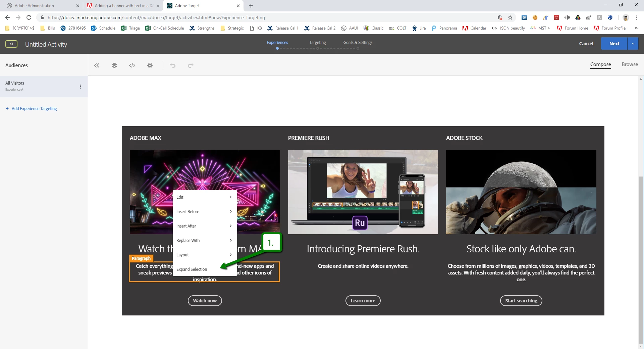This screenshot has height=349, width=644.
Task: Click the Untitled Activity title
Action: [x=46, y=44]
